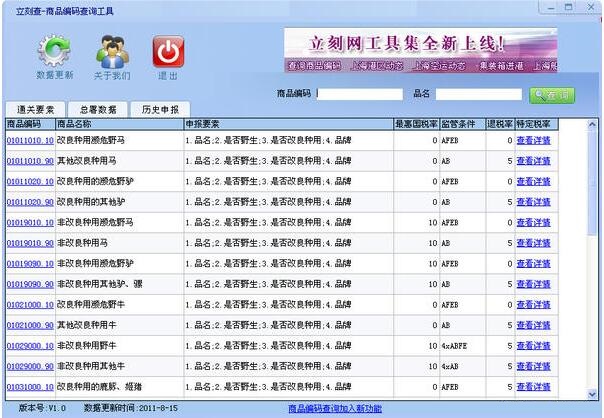View 查看详情 for 非改良种用其他牛 row
Screen dimensions: 604x418
(534, 366)
